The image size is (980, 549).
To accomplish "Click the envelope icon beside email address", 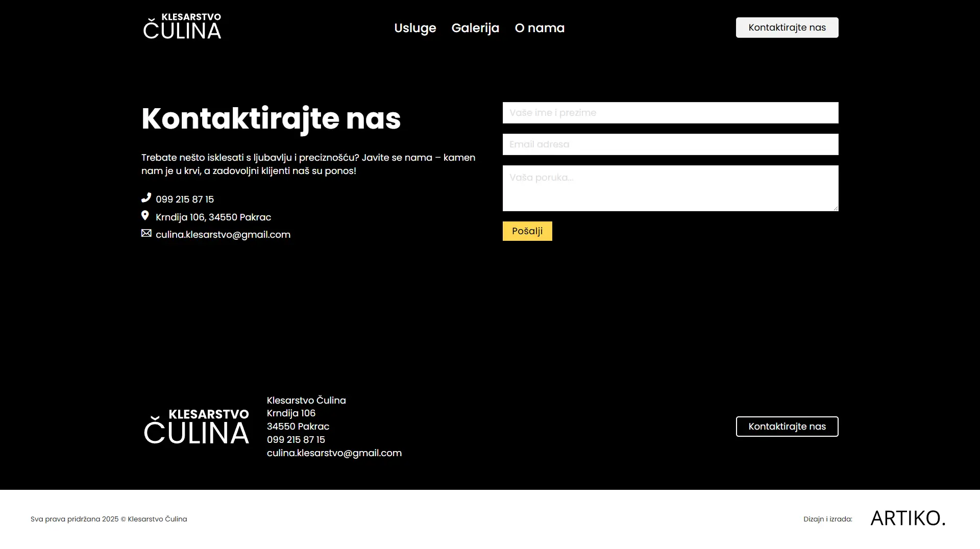I will tap(146, 233).
